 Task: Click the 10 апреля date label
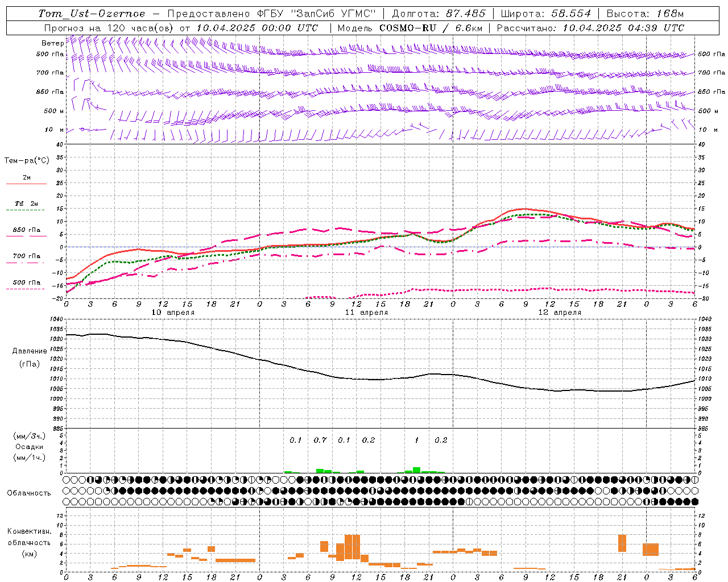coord(173,313)
